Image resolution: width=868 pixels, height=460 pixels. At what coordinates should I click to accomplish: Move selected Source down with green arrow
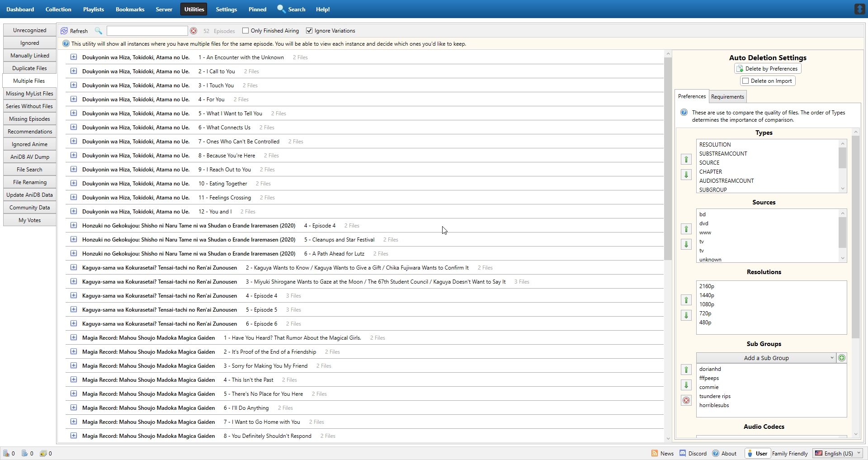coord(686,244)
